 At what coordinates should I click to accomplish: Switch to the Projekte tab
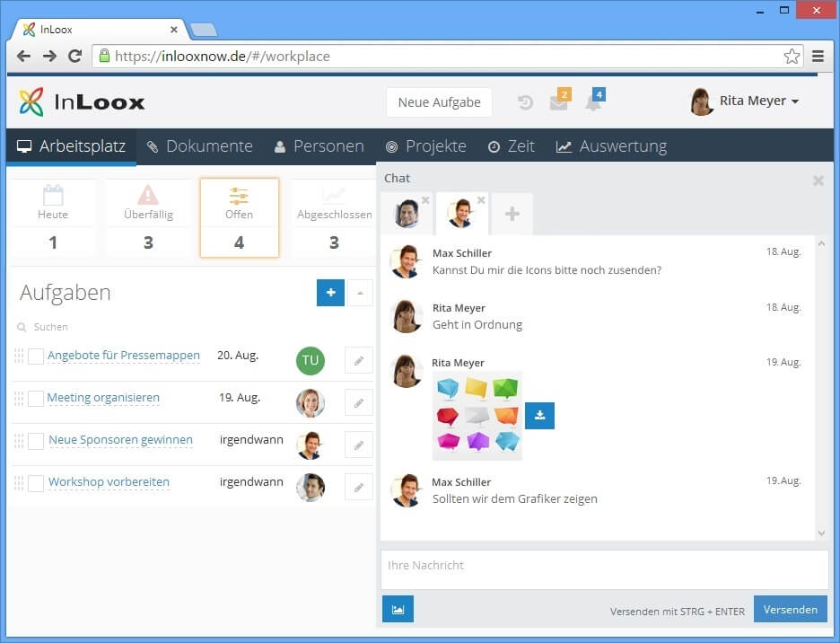click(x=425, y=145)
